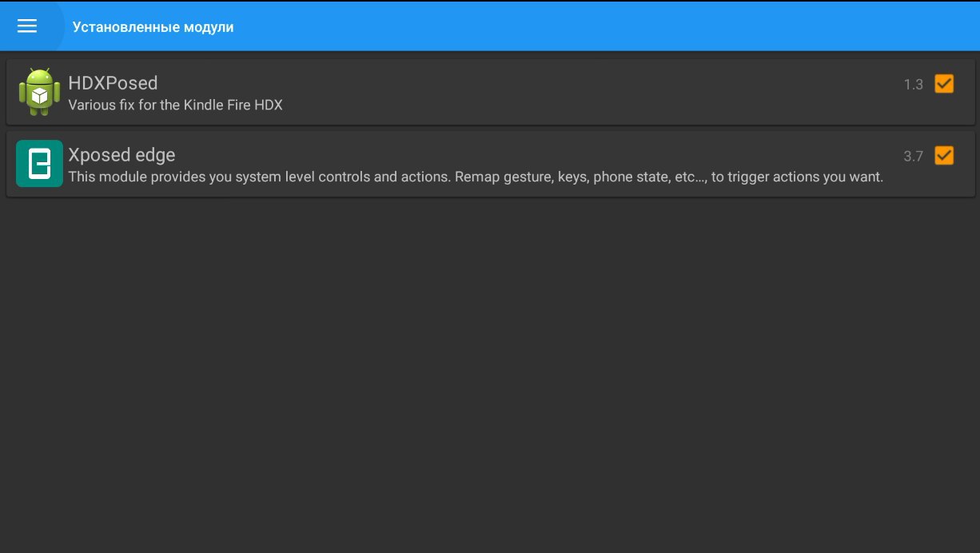The image size is (980, 553).
Task: Click version number 1.3 of HDXPosed
Action: click(913, 85)
